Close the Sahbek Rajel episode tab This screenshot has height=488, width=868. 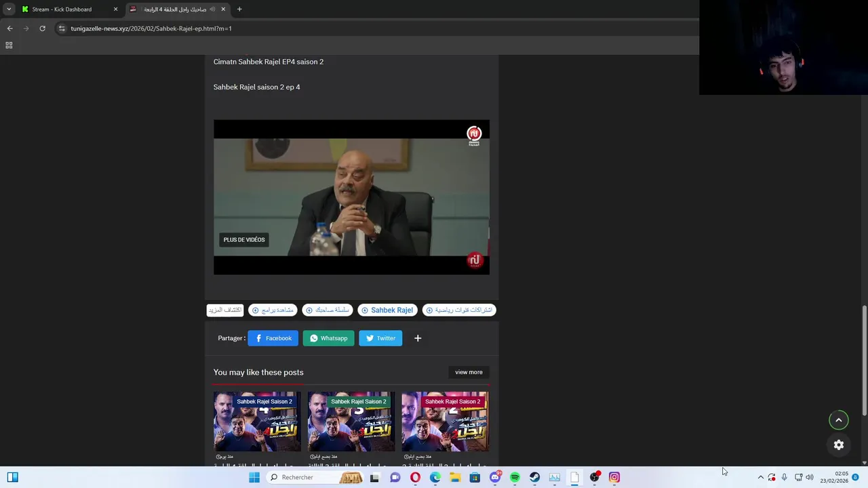tap(223, 9)
